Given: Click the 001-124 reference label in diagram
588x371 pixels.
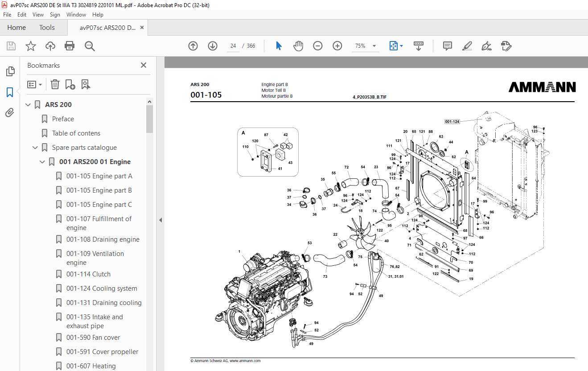Looking at the screenshot, I should [x=452, y=122].
